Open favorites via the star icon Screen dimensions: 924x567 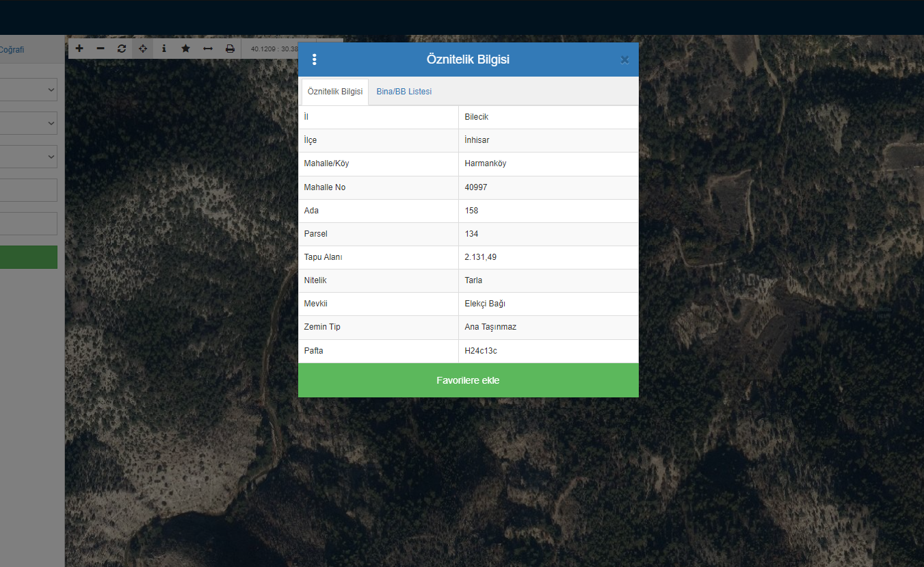pos(185,49)
